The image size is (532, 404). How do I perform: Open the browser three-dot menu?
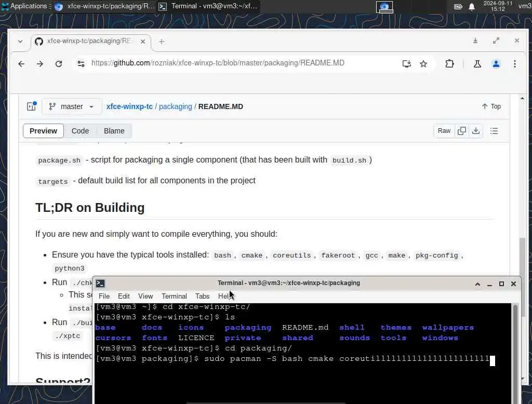tap(515, 64)
